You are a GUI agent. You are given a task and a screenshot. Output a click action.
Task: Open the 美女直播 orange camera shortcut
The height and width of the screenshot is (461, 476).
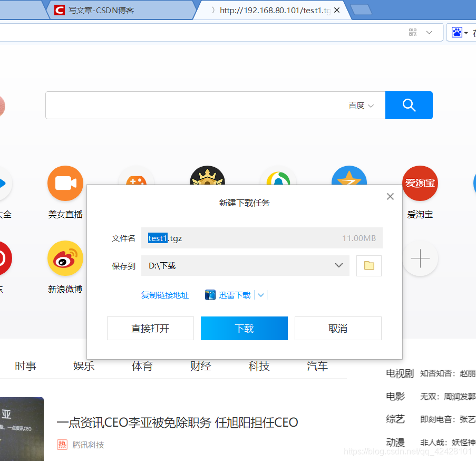point(65,183)
